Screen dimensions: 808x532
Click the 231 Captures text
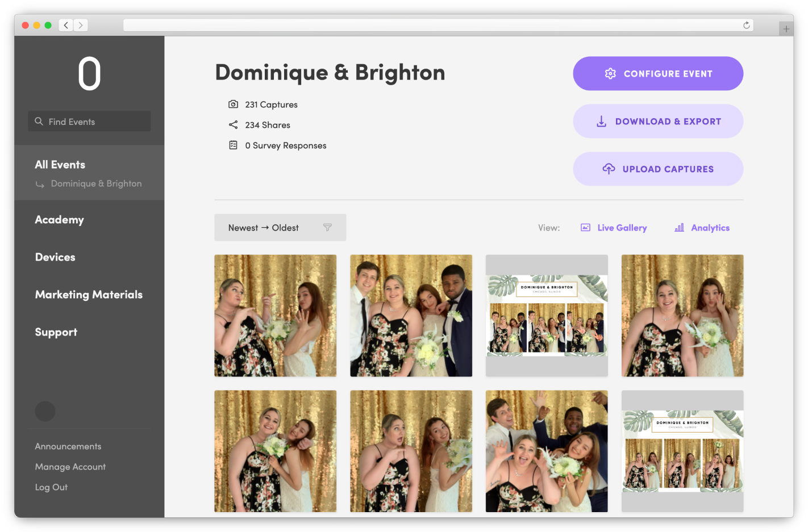tap(271, 104)
